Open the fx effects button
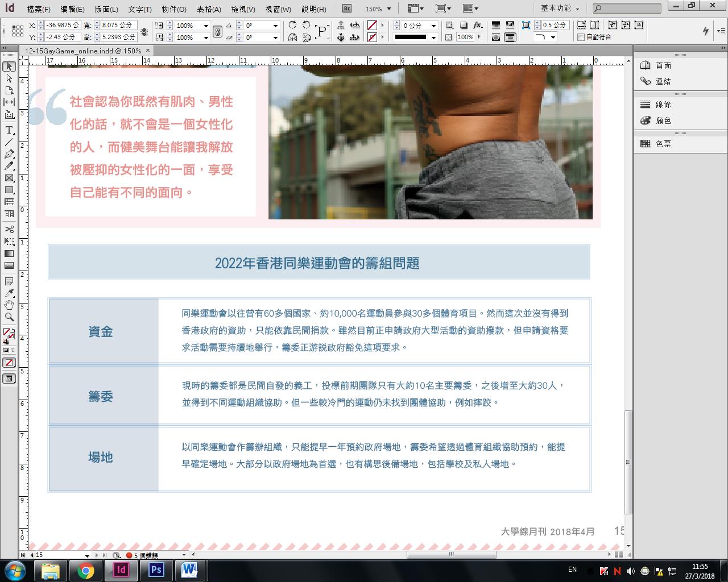728x582 pixels. coord(478,25)
